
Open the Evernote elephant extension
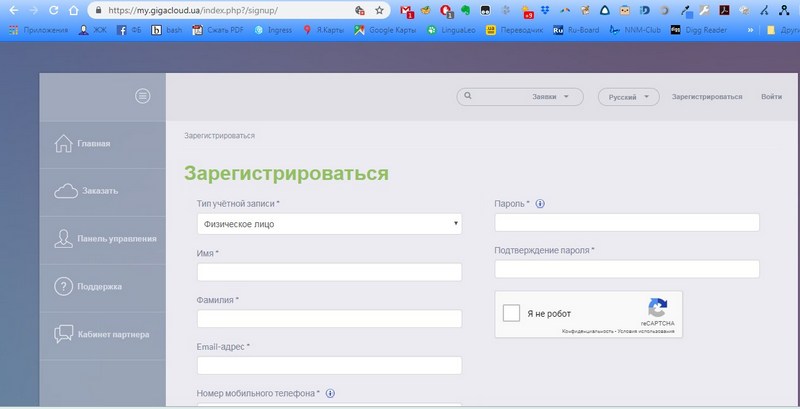(x=465, y=10)
